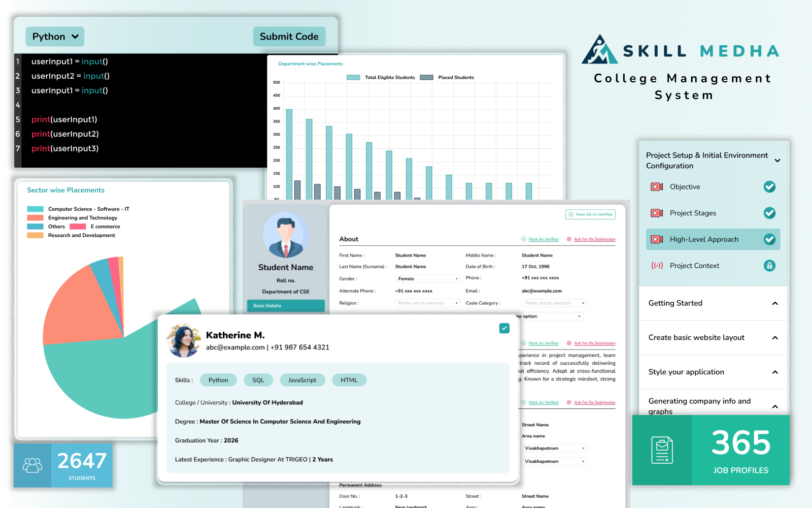
Task: Click the Skill Medha logo
Action: pyautogui.click(x=600, y=50)
